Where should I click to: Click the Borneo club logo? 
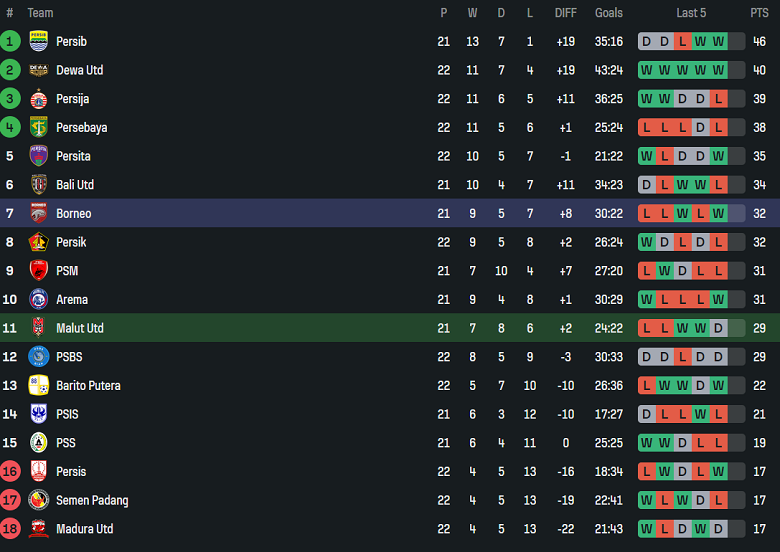tap(39, 213)
